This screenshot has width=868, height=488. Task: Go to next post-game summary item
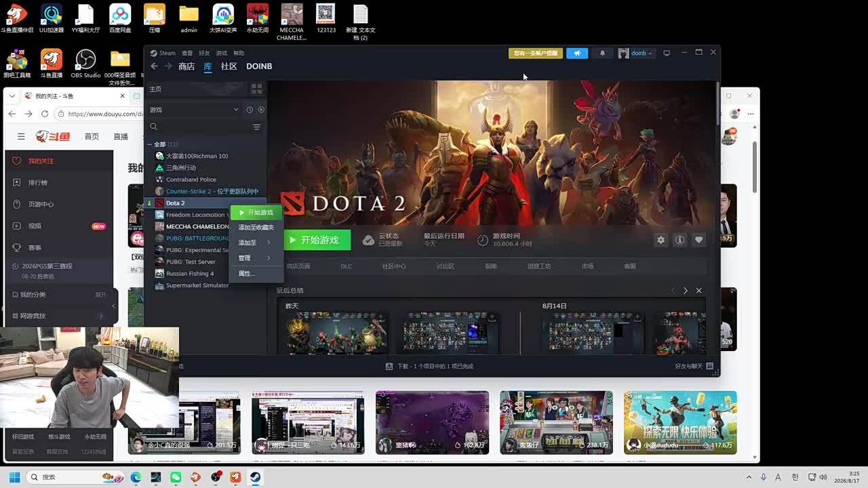click(686, 291)
